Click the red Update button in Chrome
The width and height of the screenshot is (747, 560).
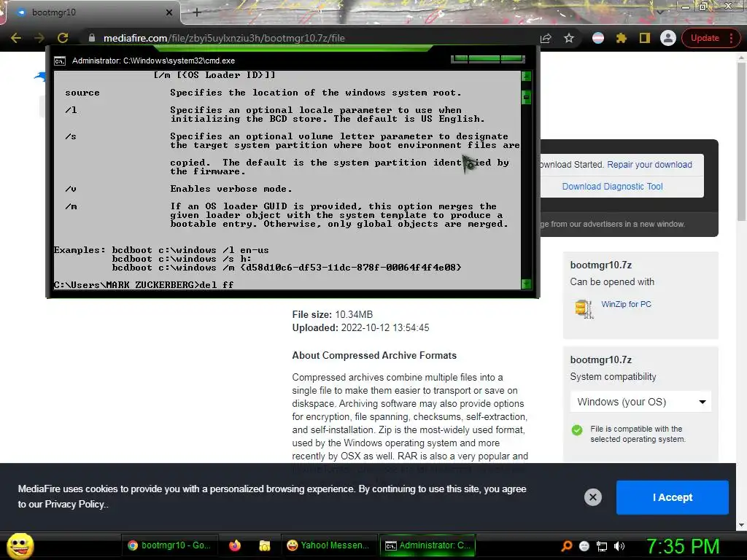(x=704, y=38)
